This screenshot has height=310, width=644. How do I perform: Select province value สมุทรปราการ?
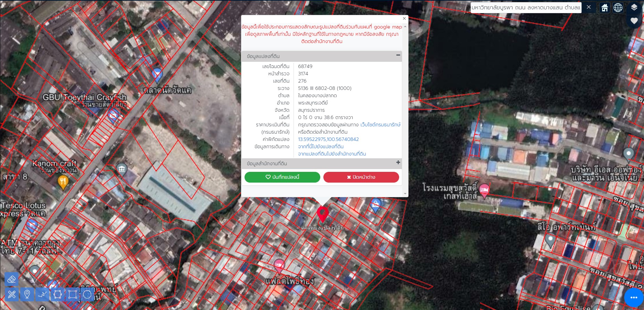311,110
